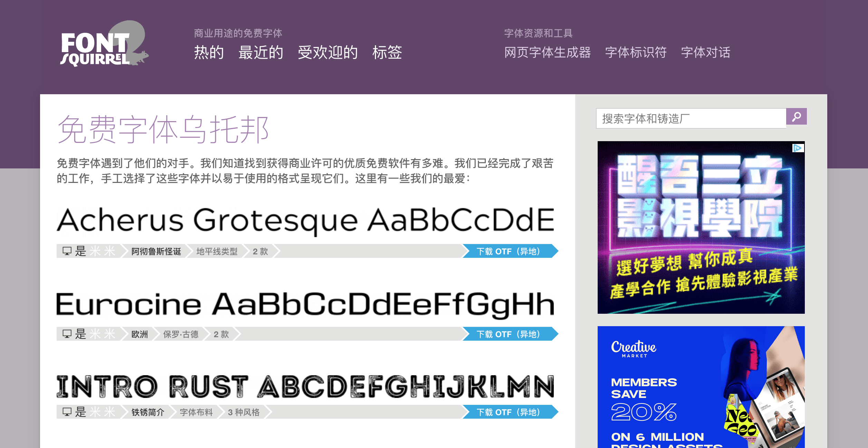Click the 2 款 styles link in Eurocine row

tap(221, 334)
